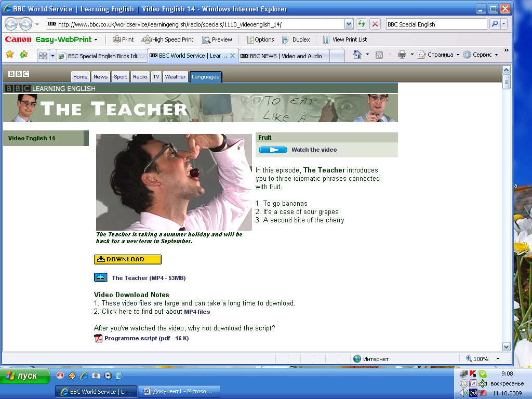This screenshot has width=532, height=399.
Task: Click the Teacher eating cherry image
Action: tap(174, 182)
